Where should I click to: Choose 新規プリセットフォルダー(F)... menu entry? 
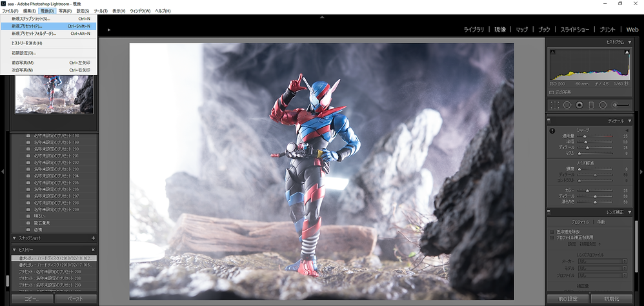(48, 34)
